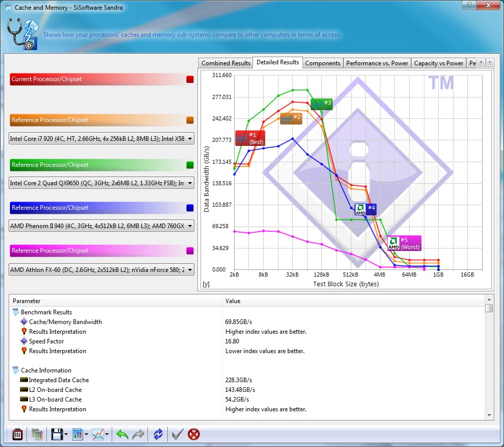Click the floppy disk save icon

[x=57, y=434]
